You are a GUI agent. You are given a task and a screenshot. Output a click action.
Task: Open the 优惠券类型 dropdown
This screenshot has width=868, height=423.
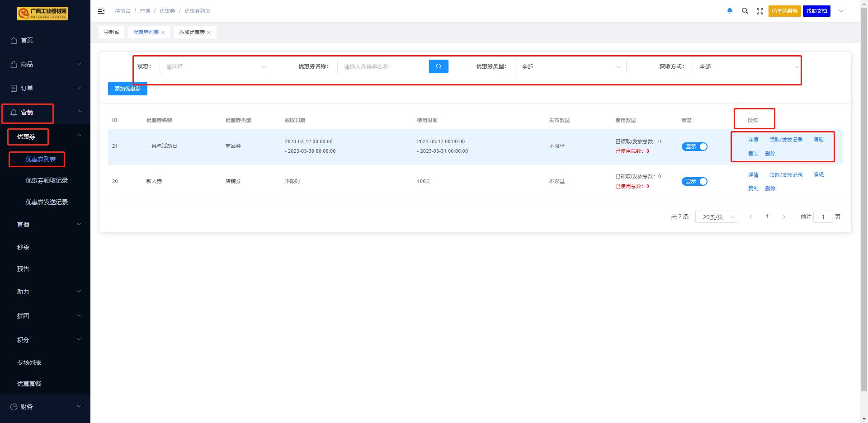pos(570,66)
